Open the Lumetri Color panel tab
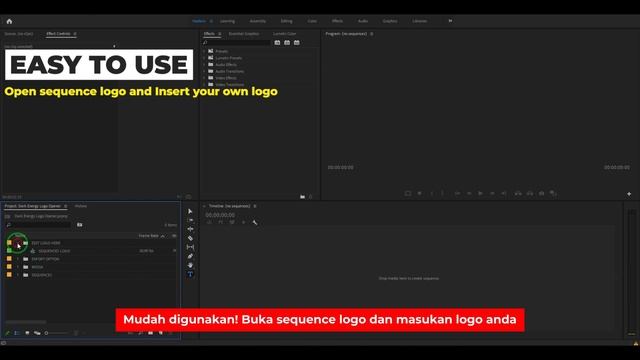The image size is (640, 360). click(x=284, y=34)
